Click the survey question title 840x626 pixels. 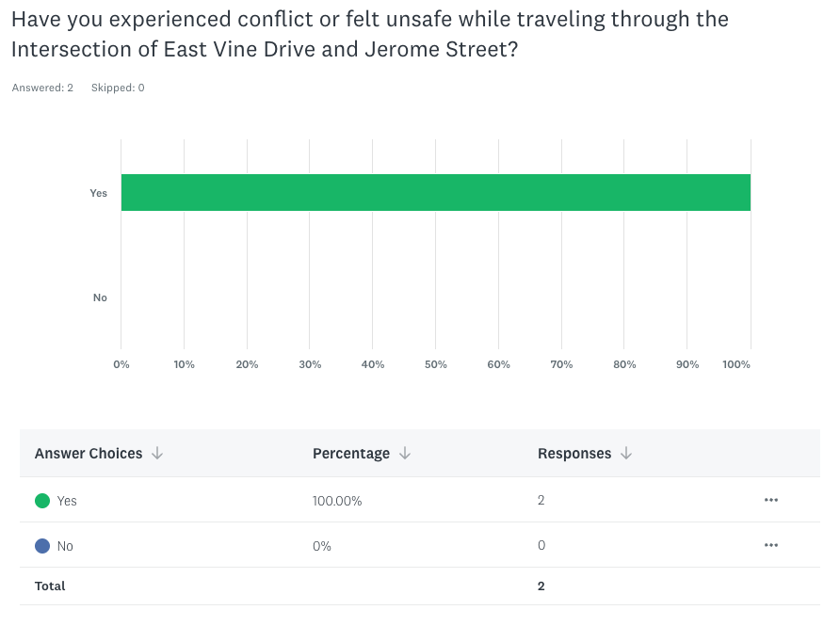(x=369, y=34)
